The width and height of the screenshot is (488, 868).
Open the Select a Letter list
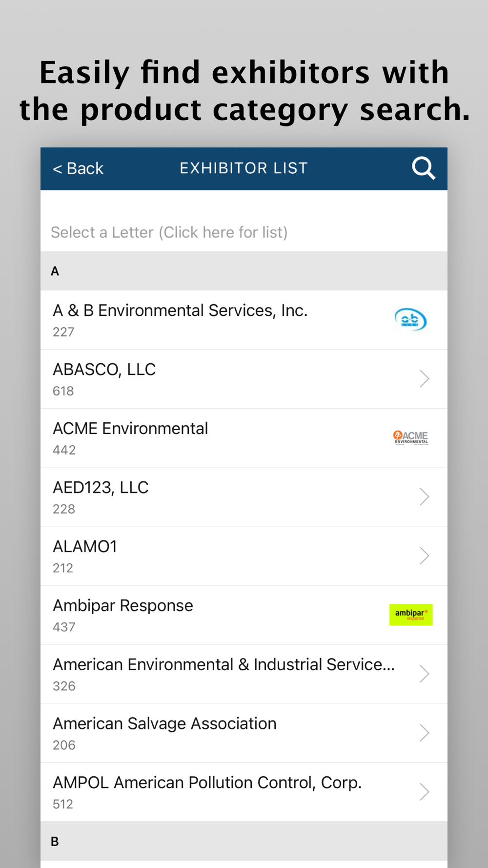(x=169, y=232)
